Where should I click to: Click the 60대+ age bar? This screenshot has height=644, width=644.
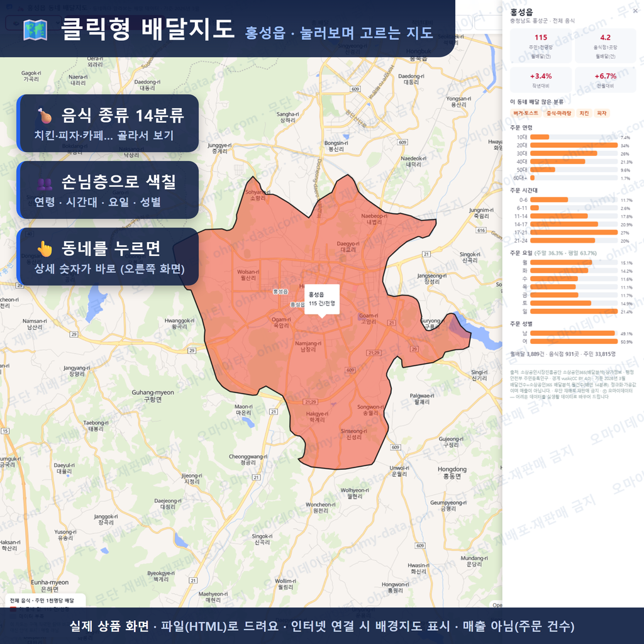(574, 178)
